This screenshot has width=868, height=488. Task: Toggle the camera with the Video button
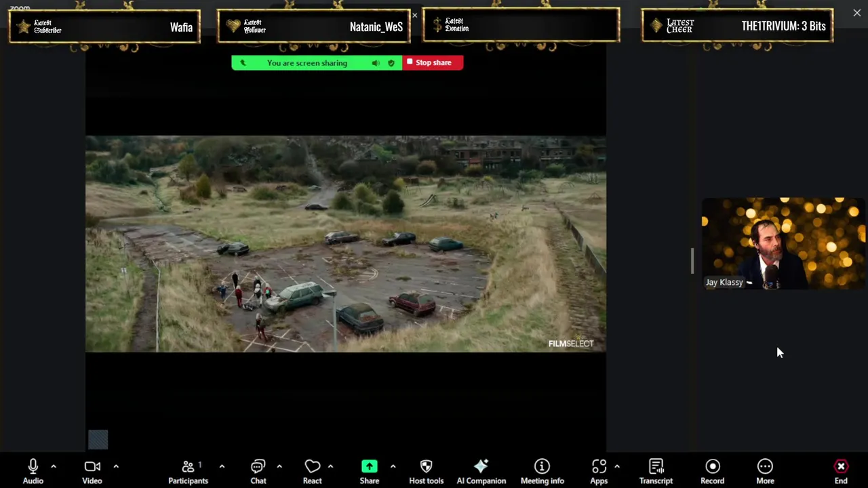coord(92,471)
